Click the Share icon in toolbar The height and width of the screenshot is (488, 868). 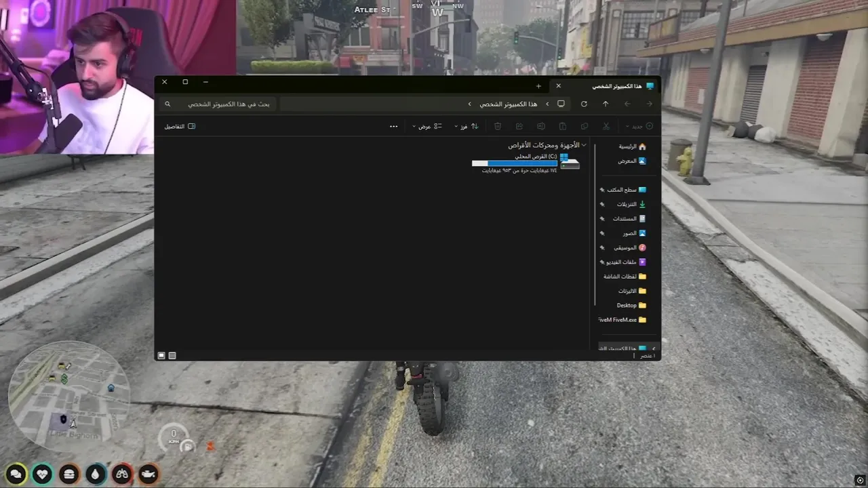point(519,126)
